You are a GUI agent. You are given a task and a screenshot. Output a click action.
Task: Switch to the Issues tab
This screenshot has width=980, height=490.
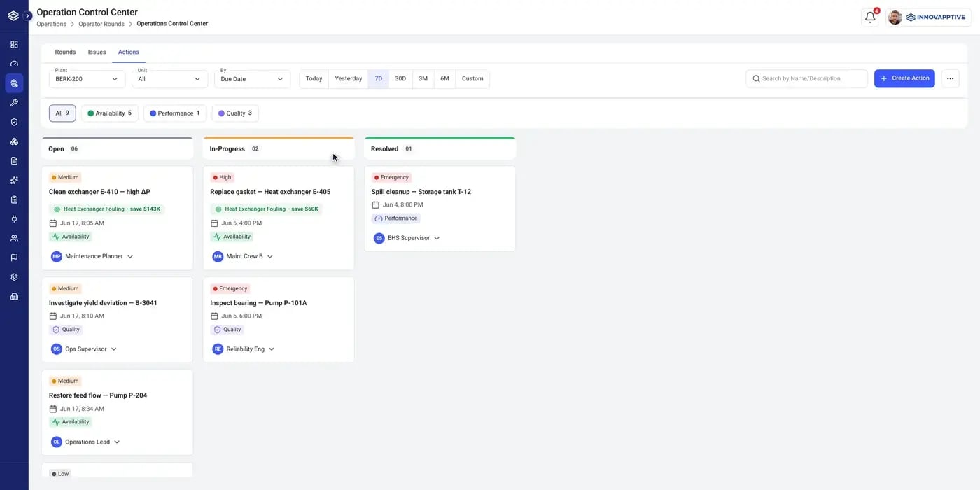click(97, 52)
